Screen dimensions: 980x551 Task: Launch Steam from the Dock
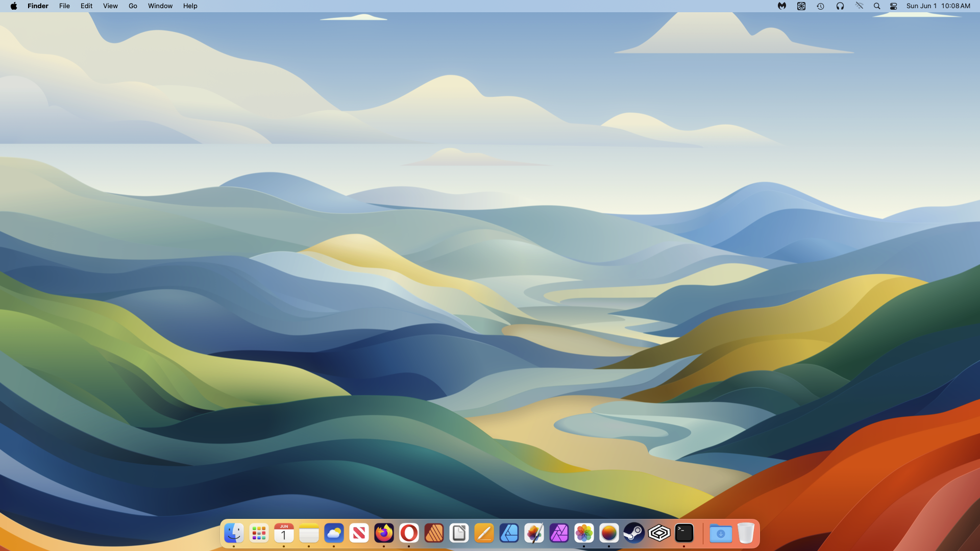(634, 533)
